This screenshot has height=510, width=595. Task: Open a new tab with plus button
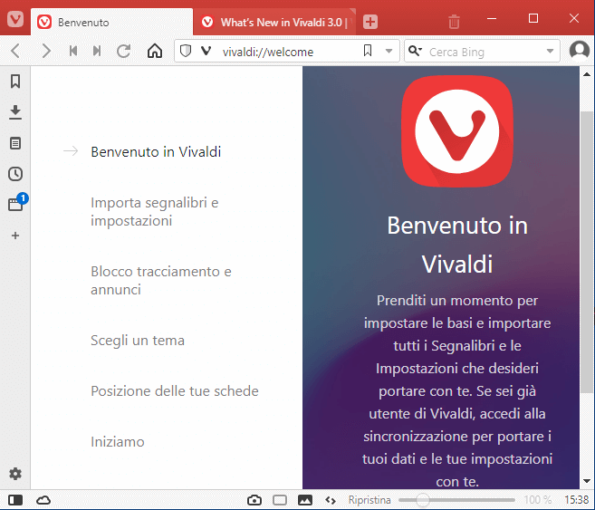click(370, 22)
